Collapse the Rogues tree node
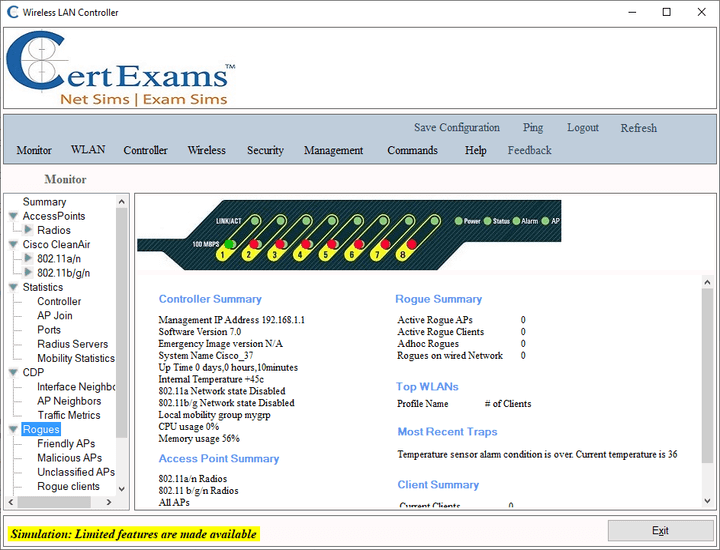The image size is (720, 550). tap(13, 430)
